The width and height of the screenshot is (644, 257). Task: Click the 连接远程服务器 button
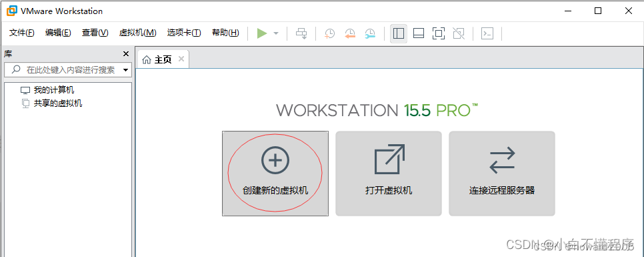(x=502, y=174)
